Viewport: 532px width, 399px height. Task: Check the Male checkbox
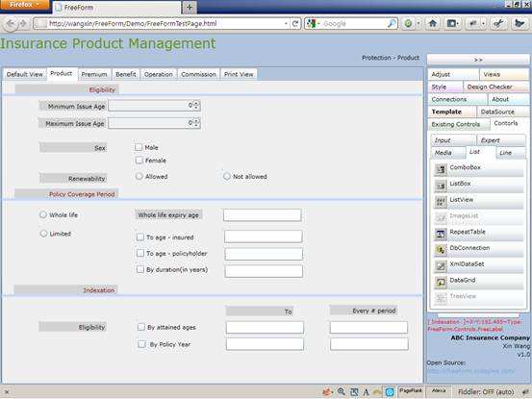click(139, 147)
